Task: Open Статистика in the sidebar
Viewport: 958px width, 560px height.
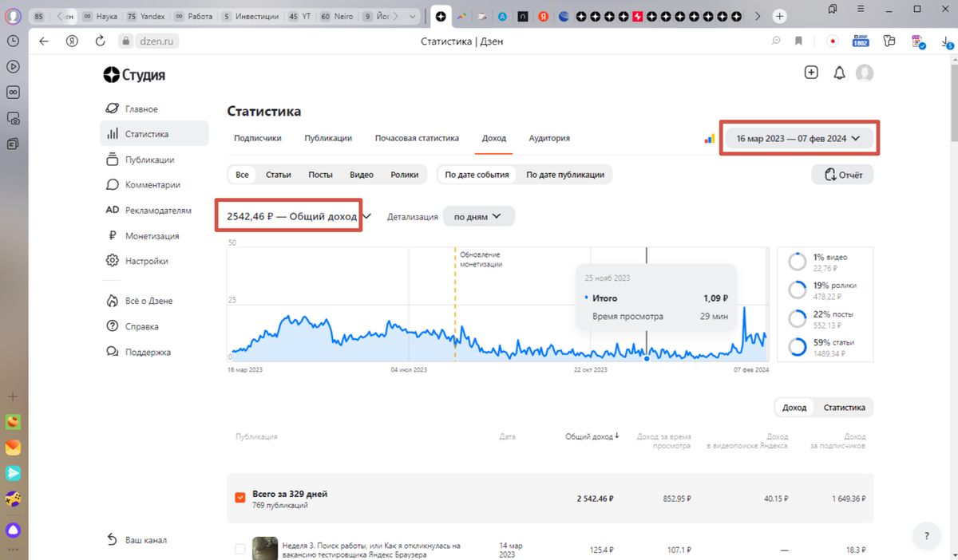Action: click(154, 134)
